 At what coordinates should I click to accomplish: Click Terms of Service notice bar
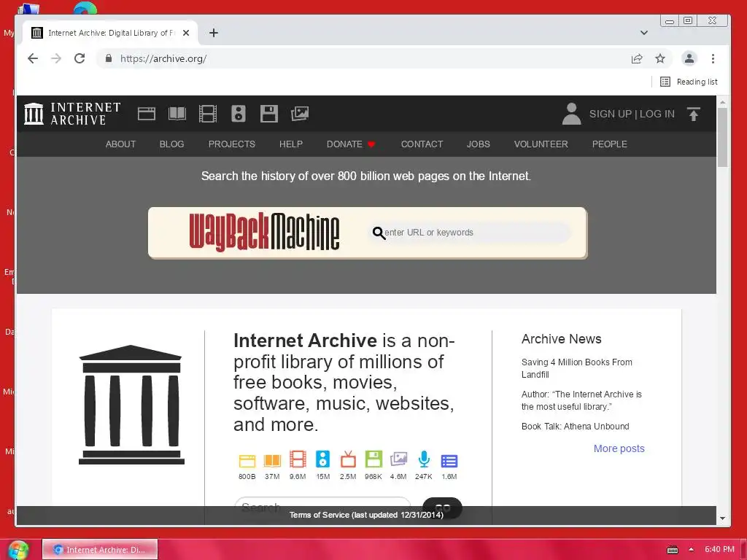coord(366,515)
